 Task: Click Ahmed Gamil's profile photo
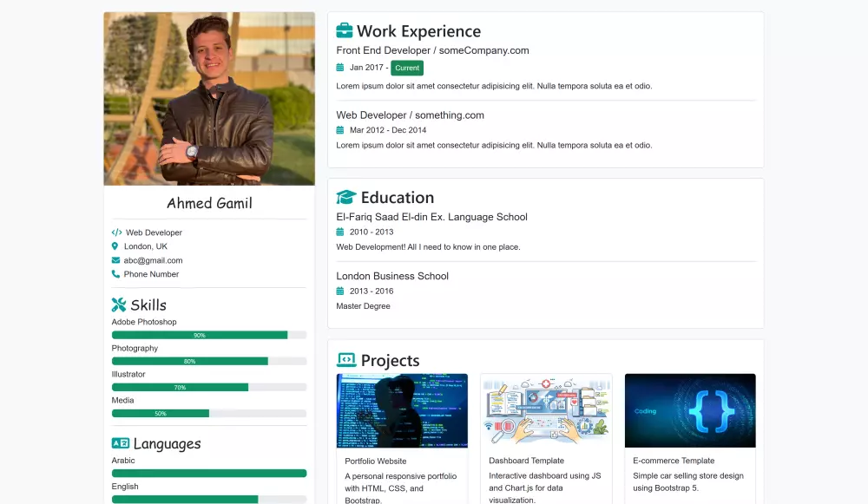208,97
